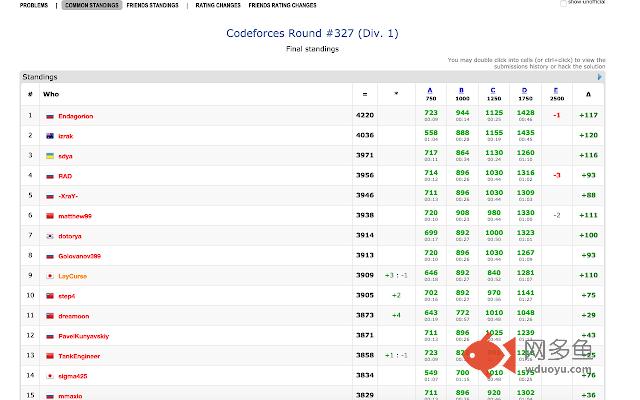Click RAD's problem E cell -3
This screenshot has height=400, width=640.
[x=557, y=176]
